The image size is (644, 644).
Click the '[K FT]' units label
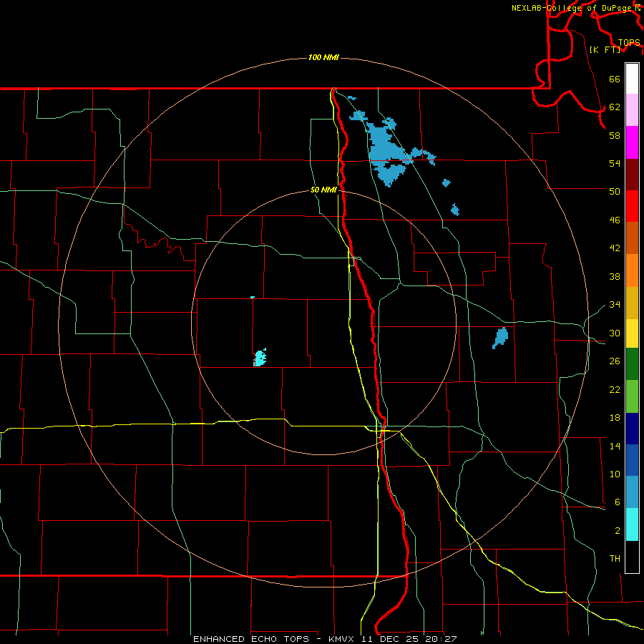[605, 49]
